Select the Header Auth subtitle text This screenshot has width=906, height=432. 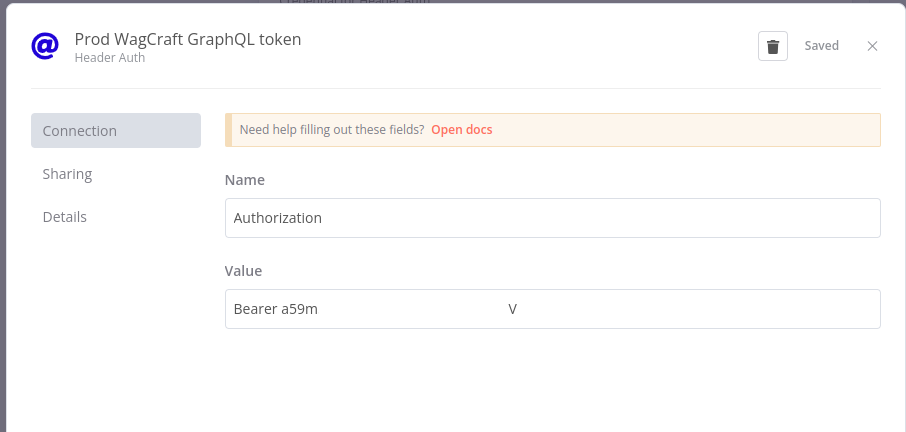(x=110, y=58)
